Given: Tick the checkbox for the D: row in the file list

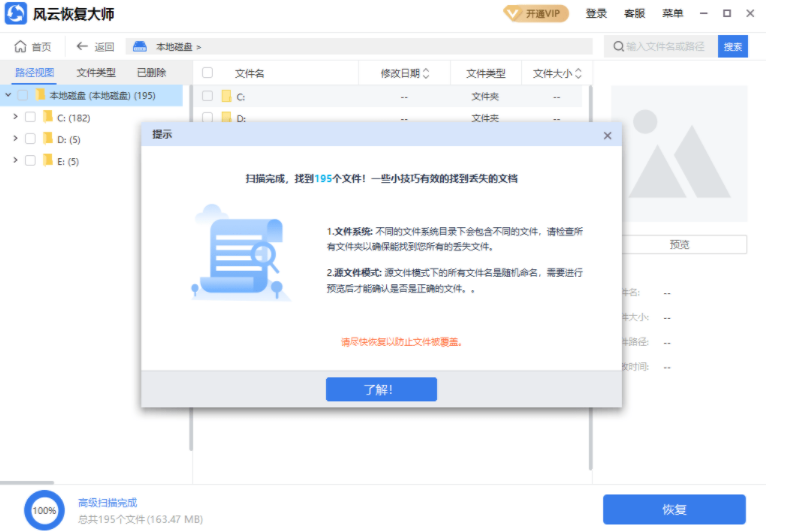Looking at the screenshot, I should [207, 117].
